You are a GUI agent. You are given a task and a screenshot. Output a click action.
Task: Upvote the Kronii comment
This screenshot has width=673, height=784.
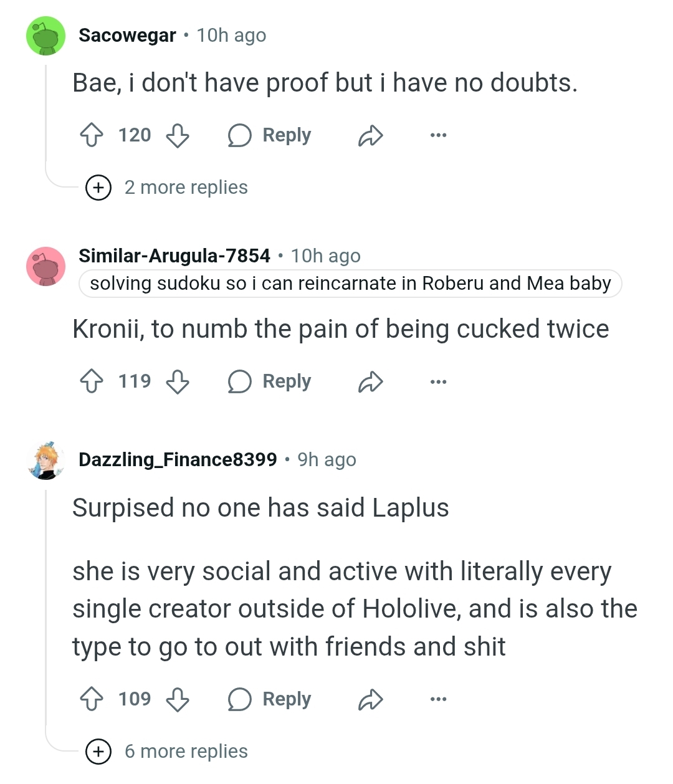92,381
